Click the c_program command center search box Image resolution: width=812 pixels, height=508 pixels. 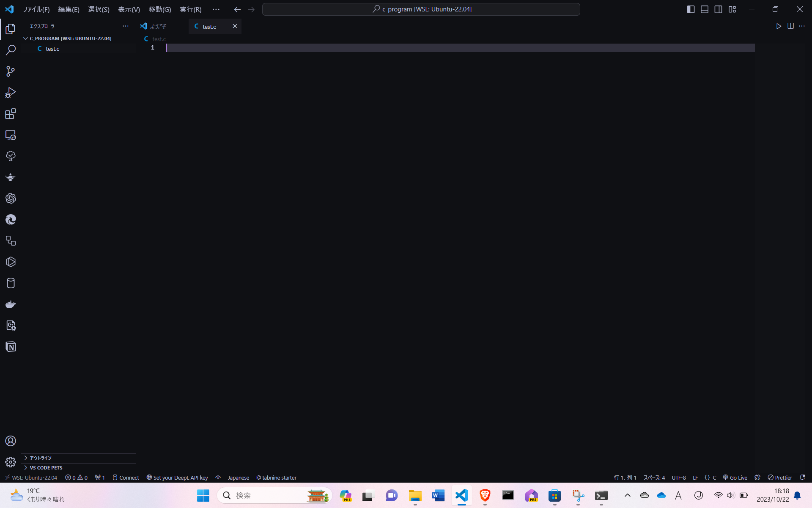(421, 9)
